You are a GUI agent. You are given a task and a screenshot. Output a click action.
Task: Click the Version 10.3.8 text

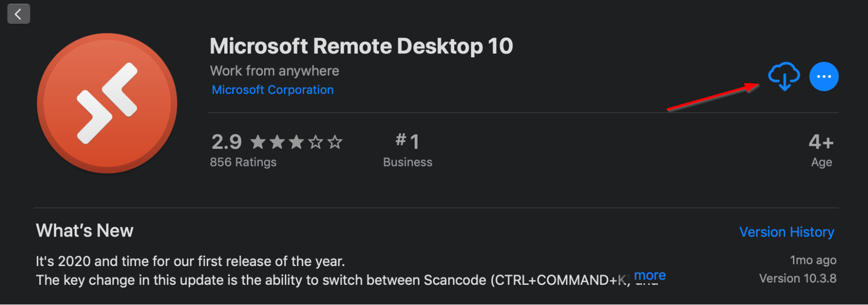coord(798,278)
